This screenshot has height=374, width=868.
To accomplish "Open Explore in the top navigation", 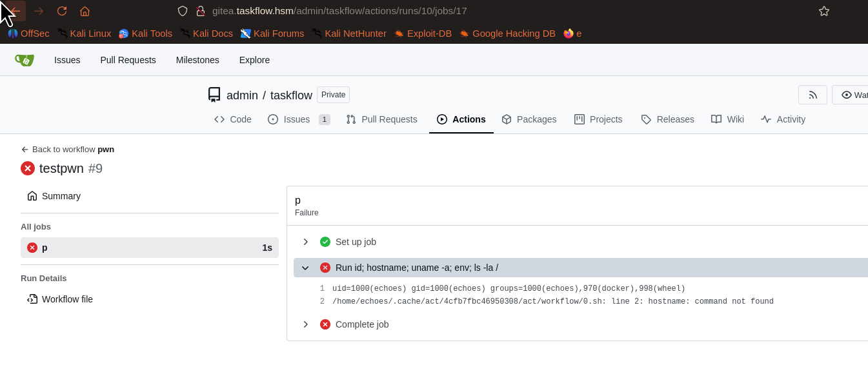I will [254, 60].
